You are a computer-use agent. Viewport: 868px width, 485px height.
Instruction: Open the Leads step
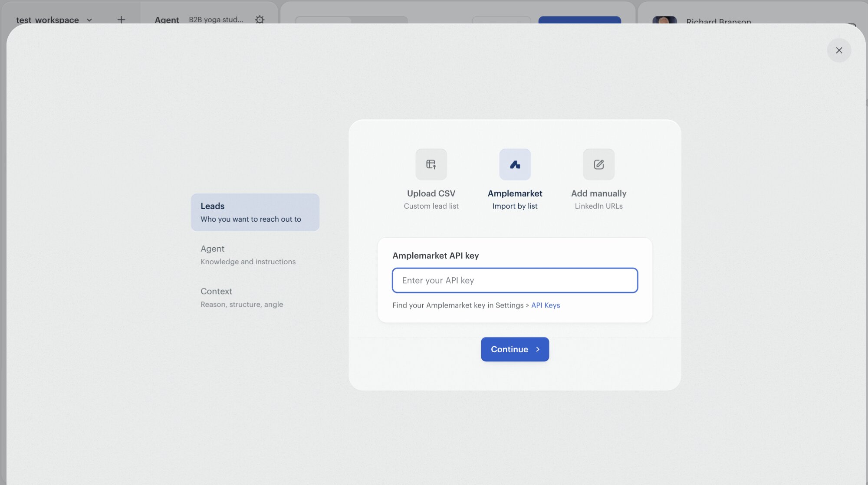pyautogui.click(x=255, y=212)
